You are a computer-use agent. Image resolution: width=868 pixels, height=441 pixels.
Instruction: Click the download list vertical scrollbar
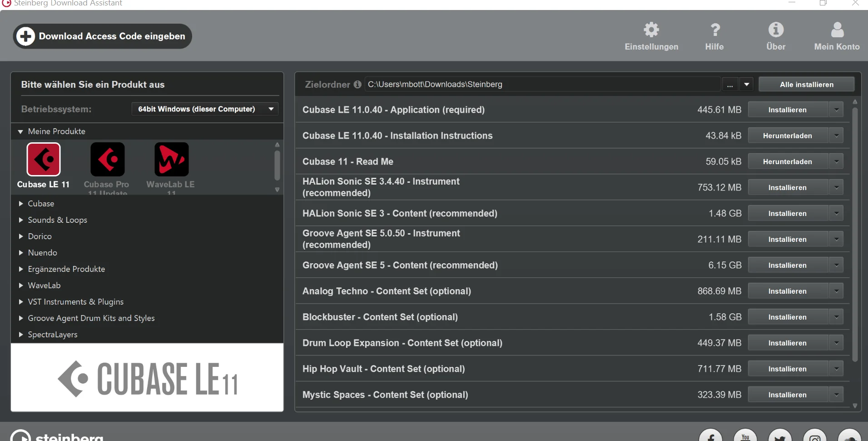855,234
